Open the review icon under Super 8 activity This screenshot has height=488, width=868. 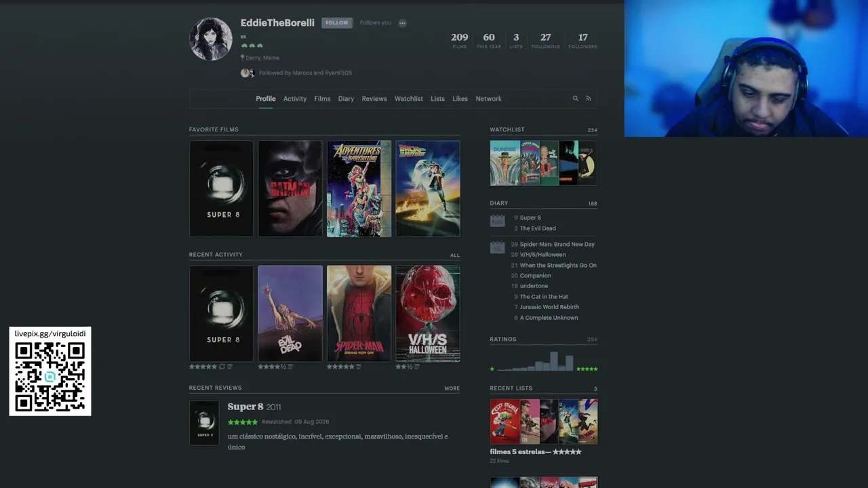click(x=230, y=367)
